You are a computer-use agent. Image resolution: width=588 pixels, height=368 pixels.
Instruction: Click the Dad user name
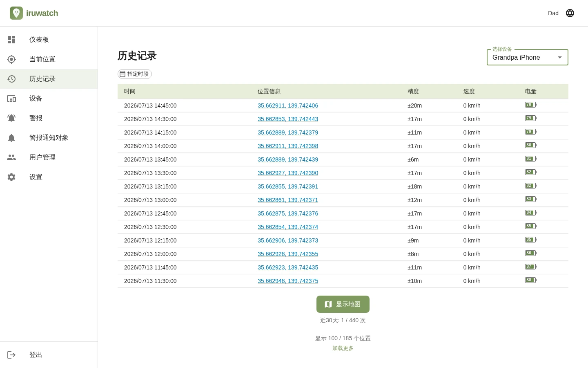click(553, 13)
